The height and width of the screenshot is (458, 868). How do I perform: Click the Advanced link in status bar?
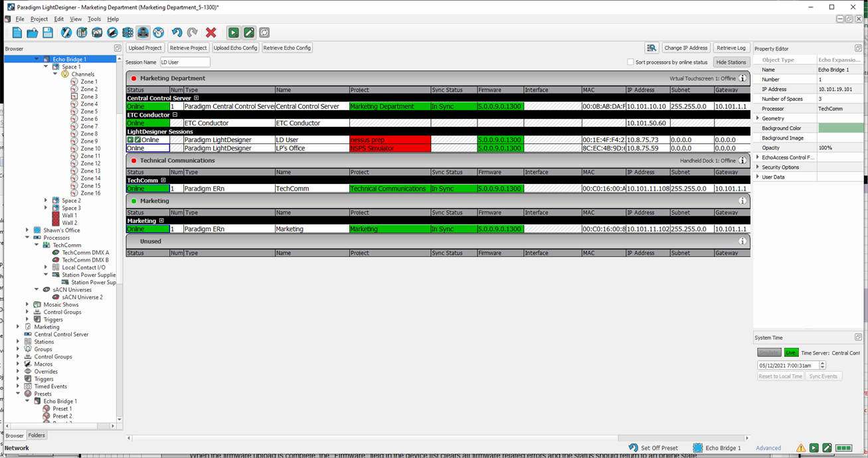(768, 448)
